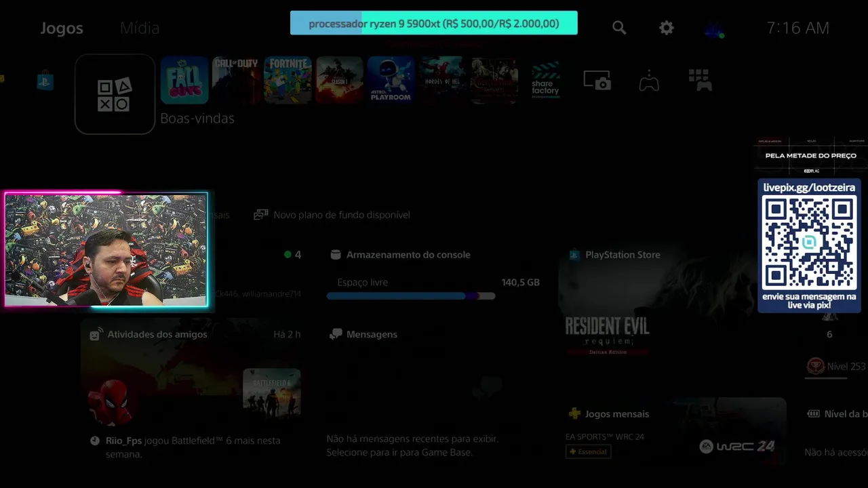Image resolution: width=868 pixels, height=488 pixels.
Task: Select tile between Hordes of Hel and Share Factory
Action: [494, 81]
